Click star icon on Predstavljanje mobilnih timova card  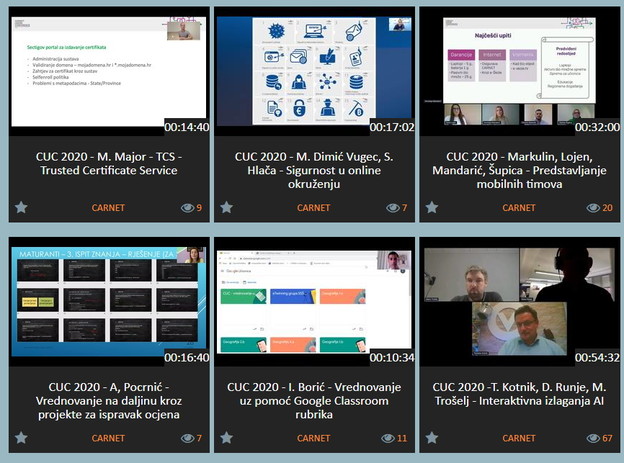432,208
